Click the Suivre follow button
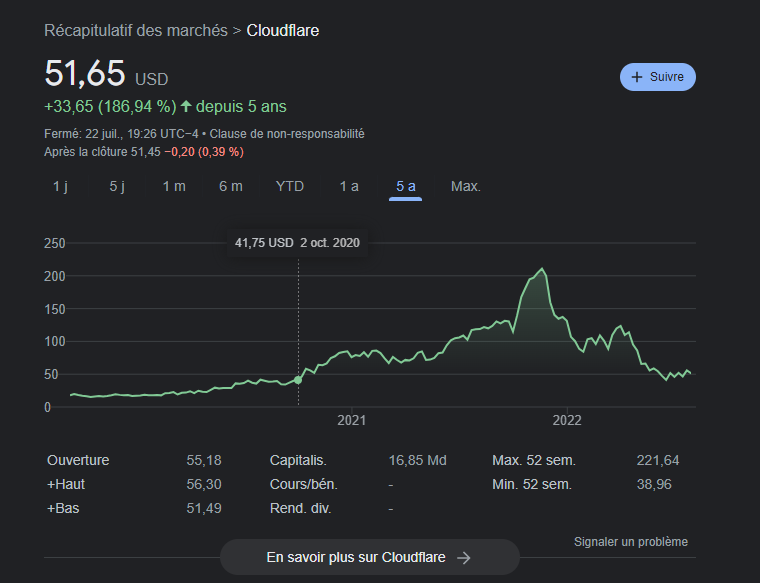Viewport: 760px width, 583px height. (657, 77)
